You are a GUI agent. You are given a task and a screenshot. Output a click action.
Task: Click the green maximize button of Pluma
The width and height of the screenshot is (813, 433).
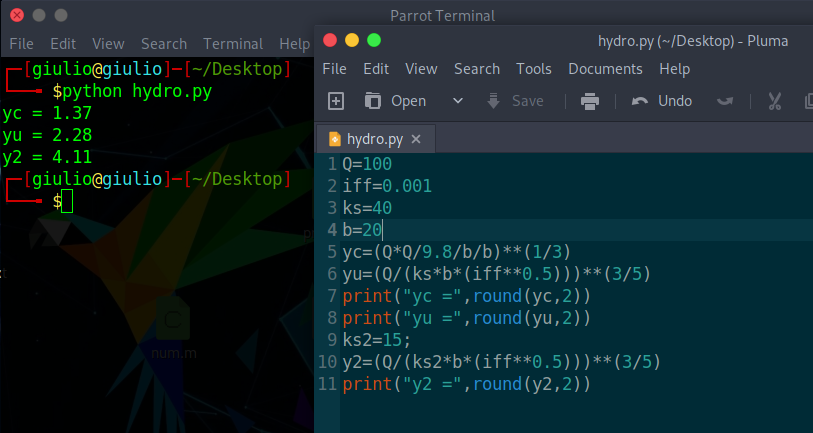(x=374, y=40)
